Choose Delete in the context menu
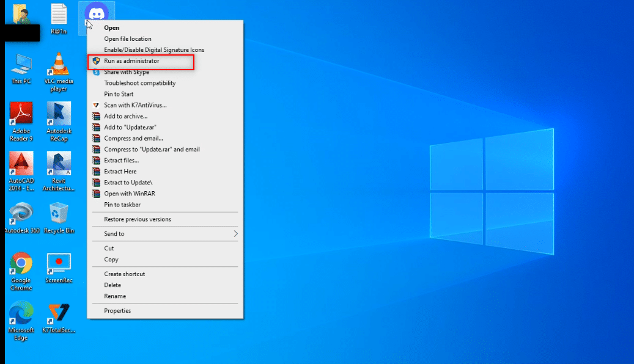The width and height of the screenshot is (634, 364). point(165,285)
